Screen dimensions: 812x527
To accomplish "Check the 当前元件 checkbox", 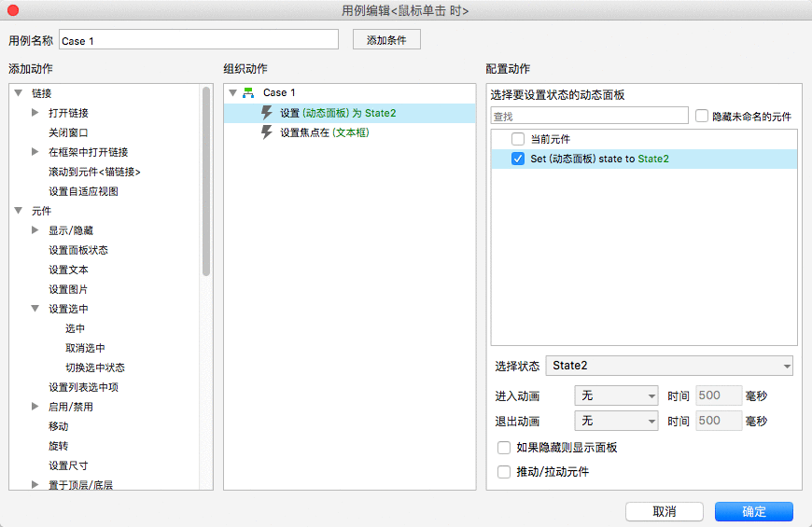I will [x=518, y=139].
